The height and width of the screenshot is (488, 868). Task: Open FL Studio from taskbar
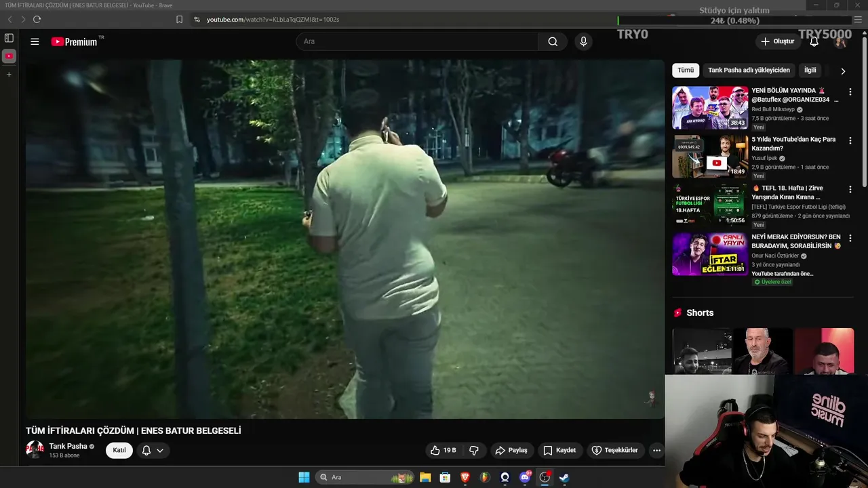(485, 477)
